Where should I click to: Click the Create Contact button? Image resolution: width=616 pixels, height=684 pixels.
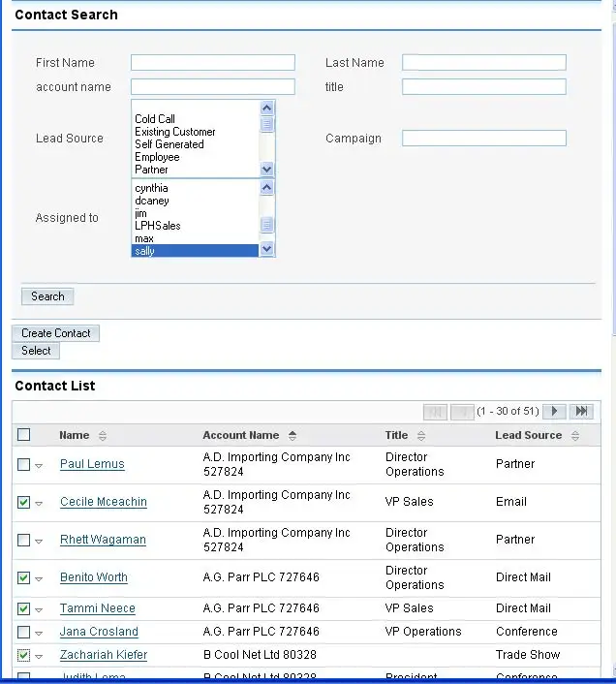pyautogui.click(x=56, y=333)
